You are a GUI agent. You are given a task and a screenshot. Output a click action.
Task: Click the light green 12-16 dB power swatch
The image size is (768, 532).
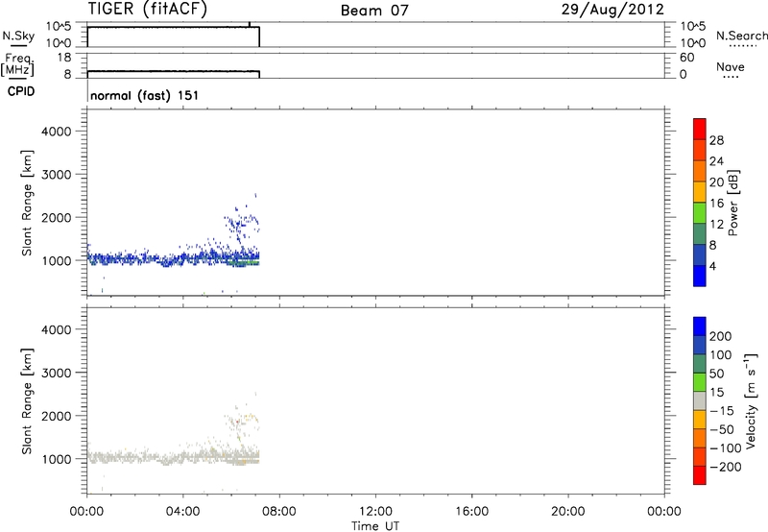(x=700, y=212)
